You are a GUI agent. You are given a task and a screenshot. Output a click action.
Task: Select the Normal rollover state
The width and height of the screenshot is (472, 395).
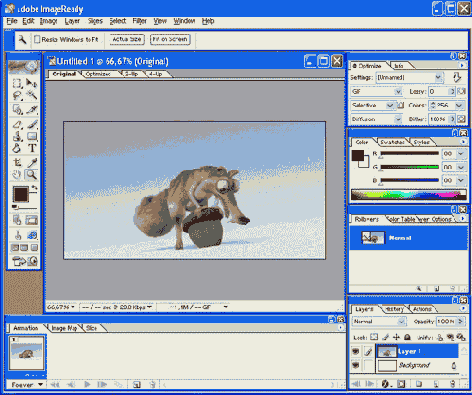pyautogui.click(x=408, y=238)
